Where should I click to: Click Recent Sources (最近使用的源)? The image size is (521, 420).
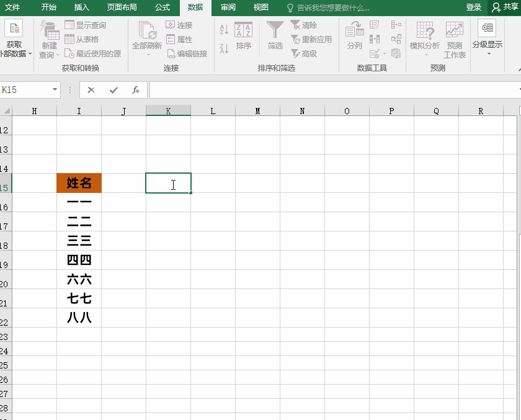(92, 53)
